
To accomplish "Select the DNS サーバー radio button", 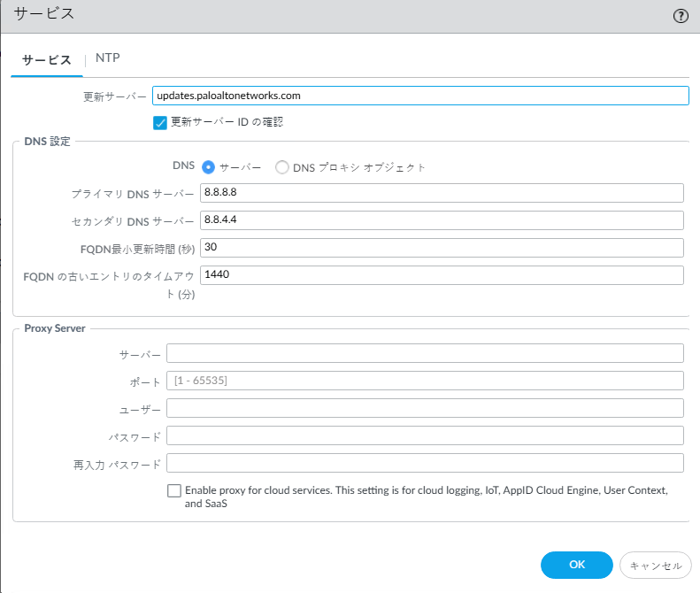I will point(209,167).
